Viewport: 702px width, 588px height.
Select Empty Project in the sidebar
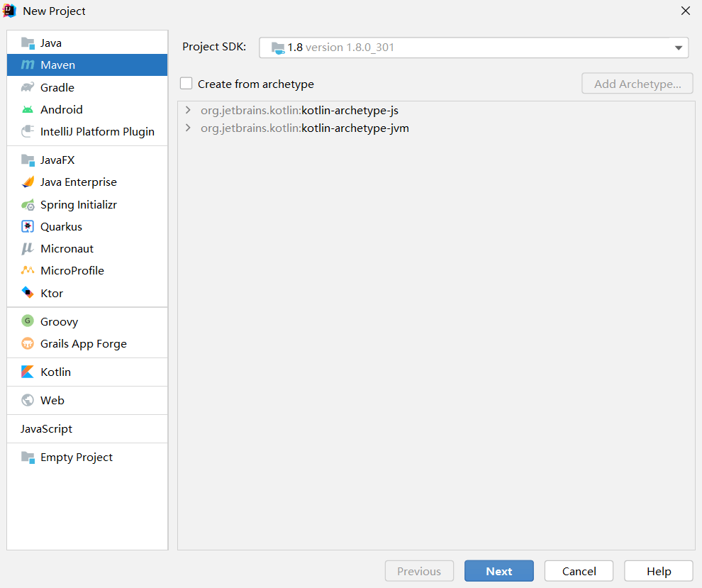75,457
